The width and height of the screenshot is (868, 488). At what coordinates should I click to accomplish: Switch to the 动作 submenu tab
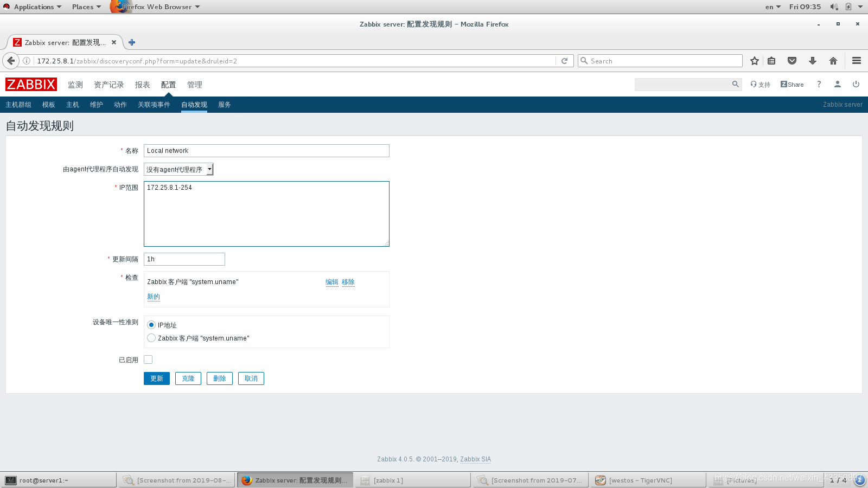coord(120,105)
